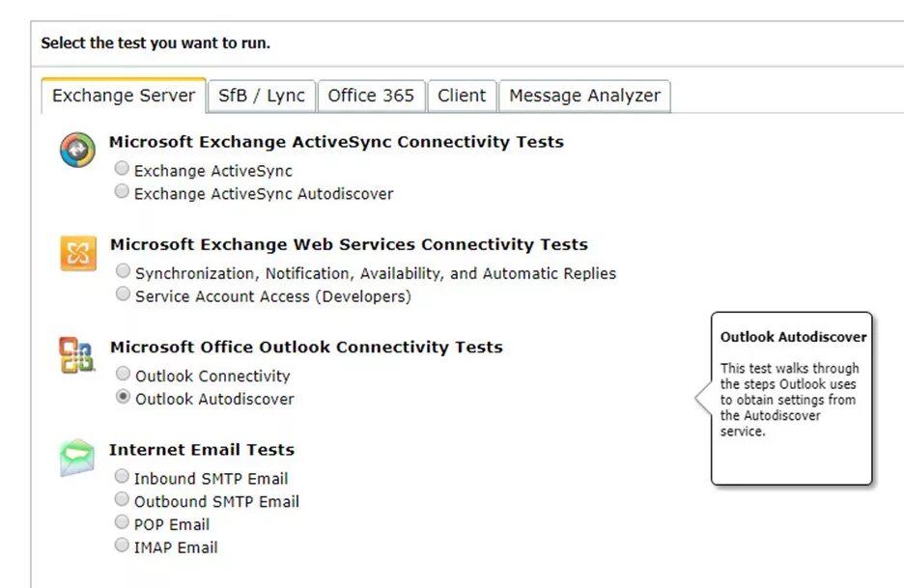
Task: Click the Office Outlook section icon
Action: point(77,355)
